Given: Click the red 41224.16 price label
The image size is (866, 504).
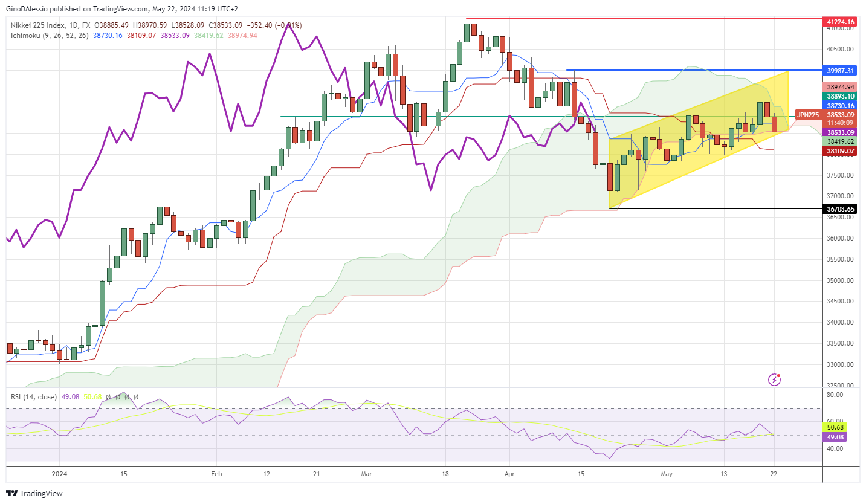Looking at the screenshot, I should 840,20.
